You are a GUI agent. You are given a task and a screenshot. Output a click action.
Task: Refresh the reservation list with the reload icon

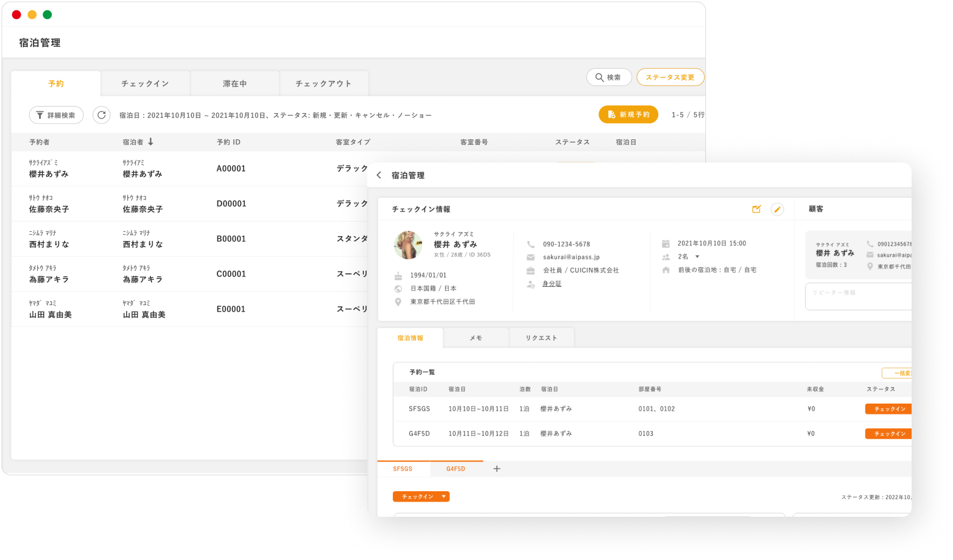(x=101, y=114)
